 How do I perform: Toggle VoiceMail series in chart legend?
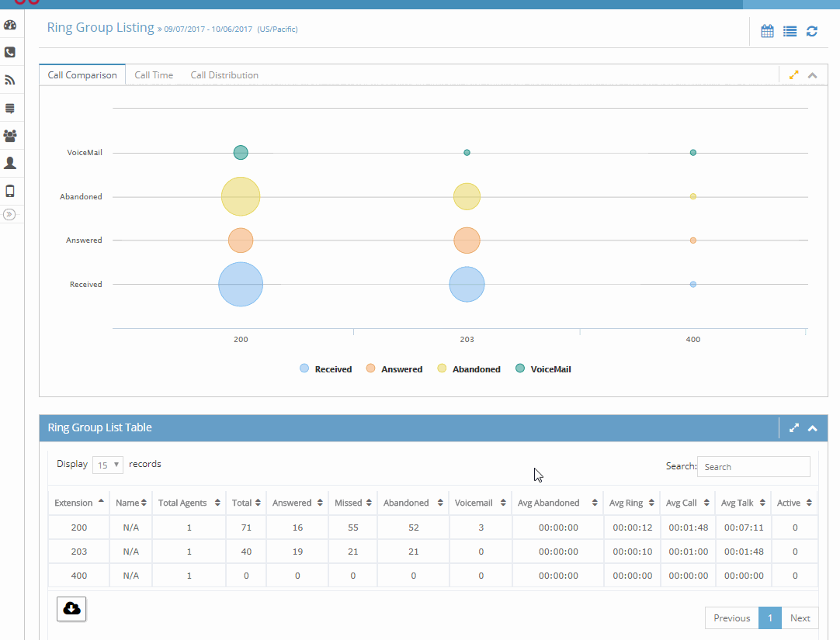click(543, 369)
